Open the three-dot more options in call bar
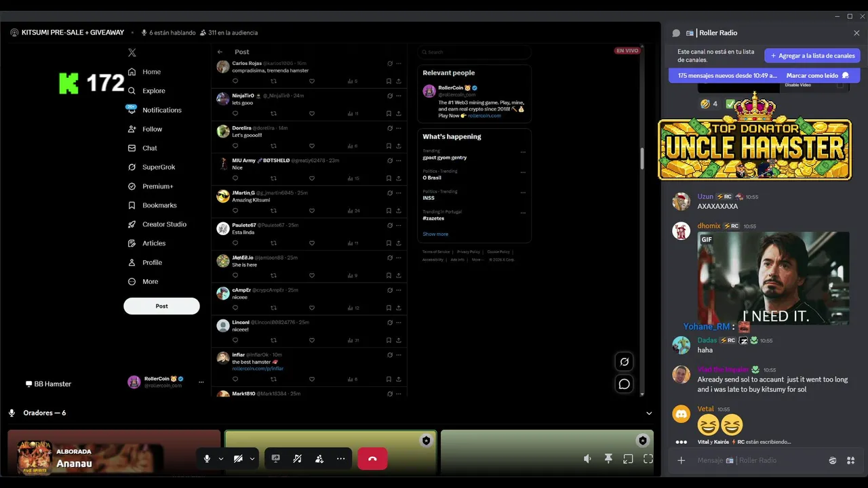The width and height of the screenshot is (868, 488). pos(341,459)
